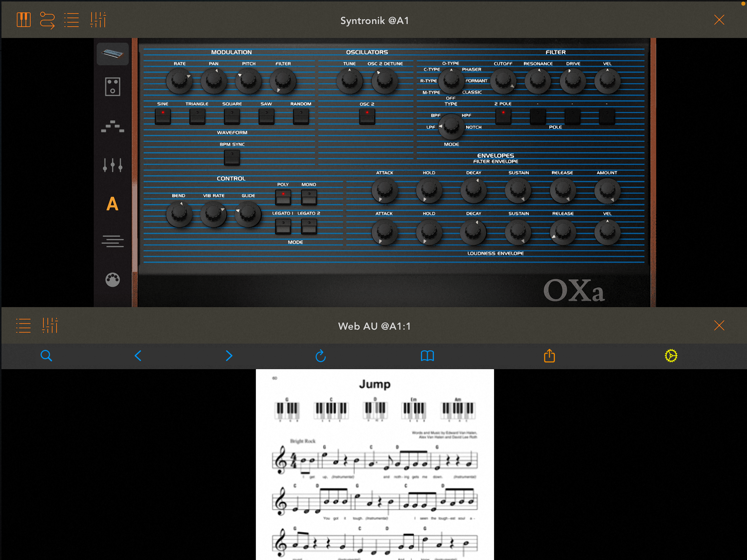747x560 pixels.
Task: Open the routing icon in Syntronik header
Action: coord(47,20)
